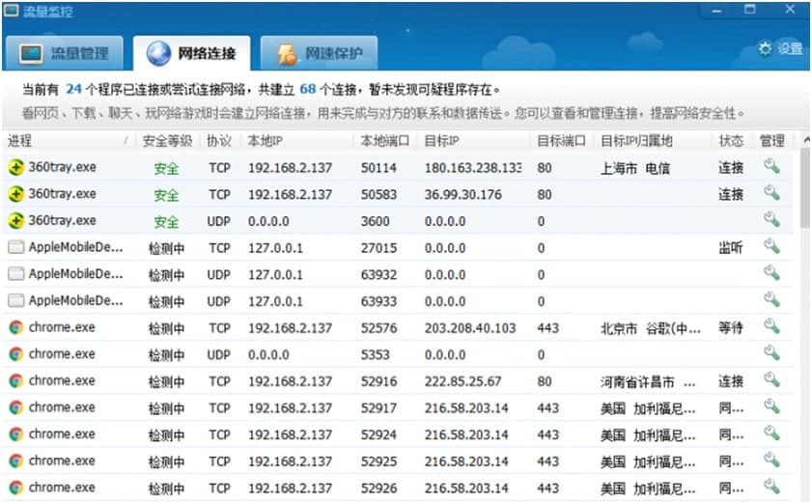This screenshot has height=504, width=812.
Task: Click manage wrench icon for chrome.exe port 52926
Action: (771, 487)
